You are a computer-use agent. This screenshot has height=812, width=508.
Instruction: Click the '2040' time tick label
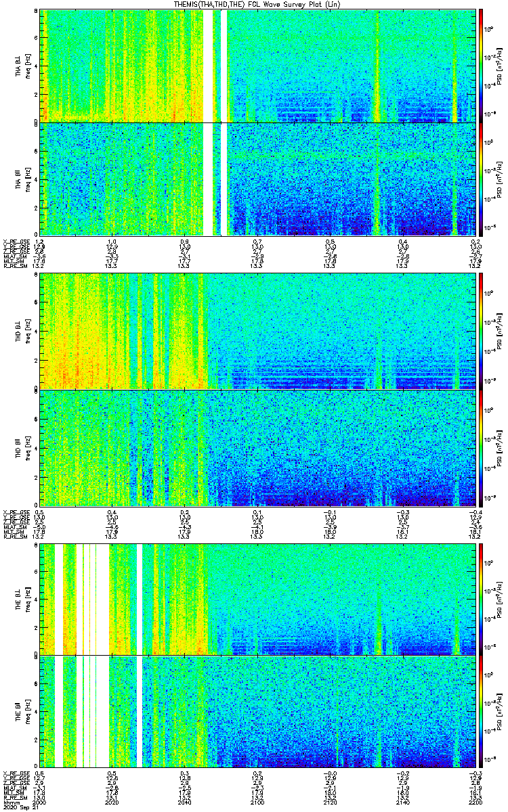point(184,802)
